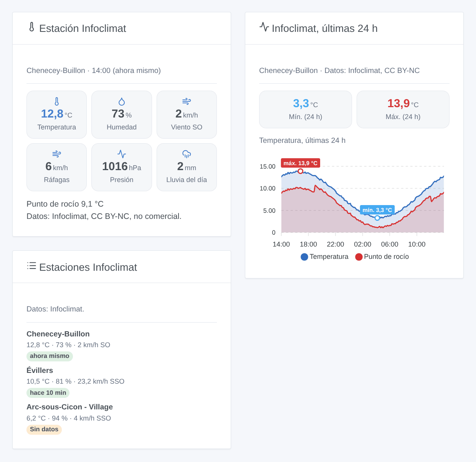Click the 15.00 y-axis label
This screenshot has height=462, width=476.
point(268,166)
